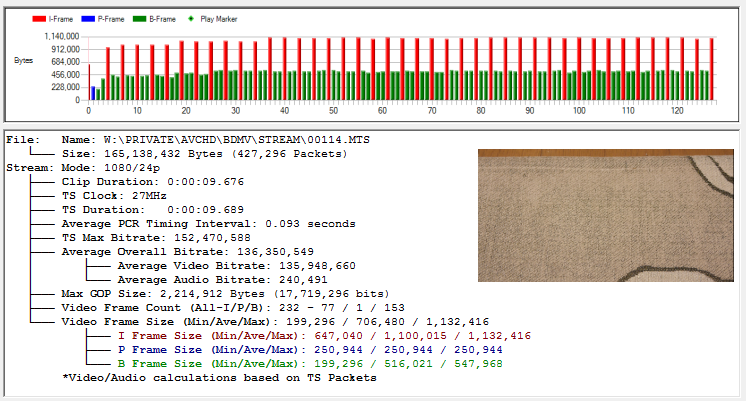
Task: Click the Average Overall Bitrate node
Action: 187,252
